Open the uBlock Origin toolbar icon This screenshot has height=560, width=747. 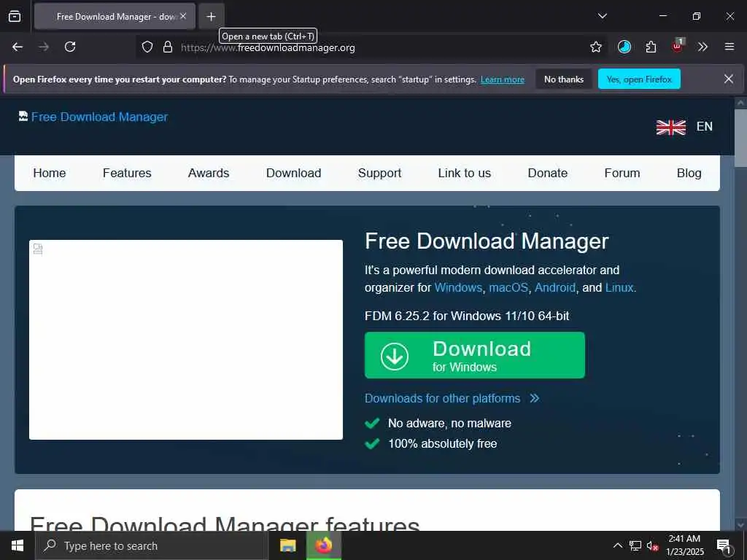678,46
